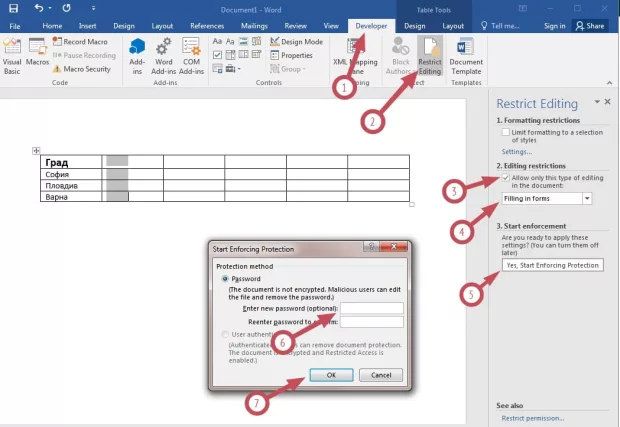This screenshot has width=620, height=427.
Task: Click Sign in
Action: pos(554,26)
